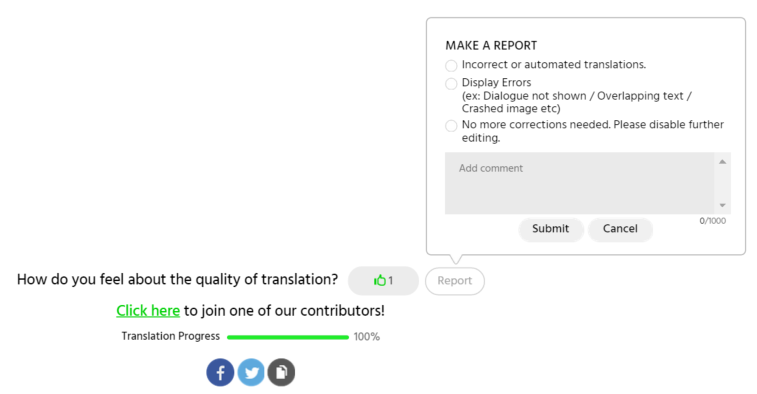757x394 pixels.
Task: Click the green Translation Progress bar
Action: pos(288,337)
